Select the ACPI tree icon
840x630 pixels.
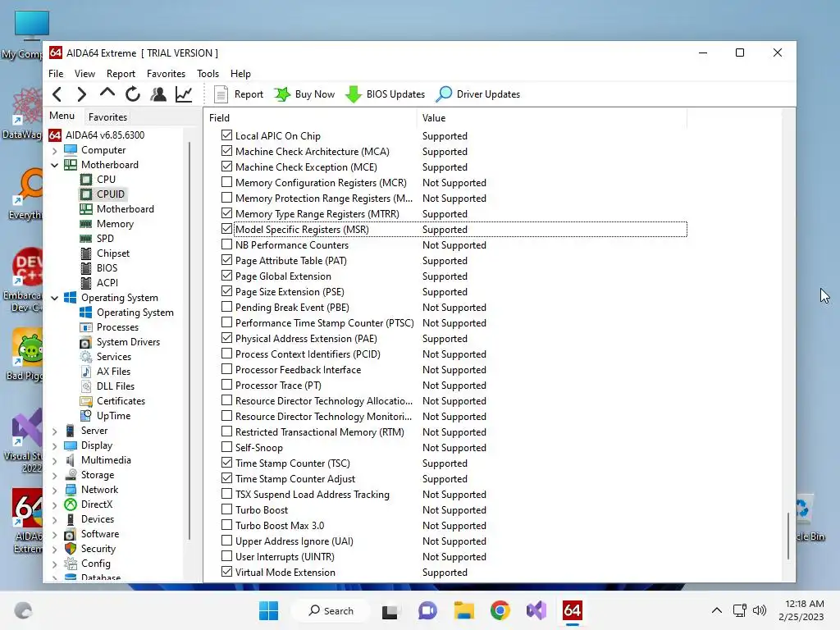click(x=85, y=283)
